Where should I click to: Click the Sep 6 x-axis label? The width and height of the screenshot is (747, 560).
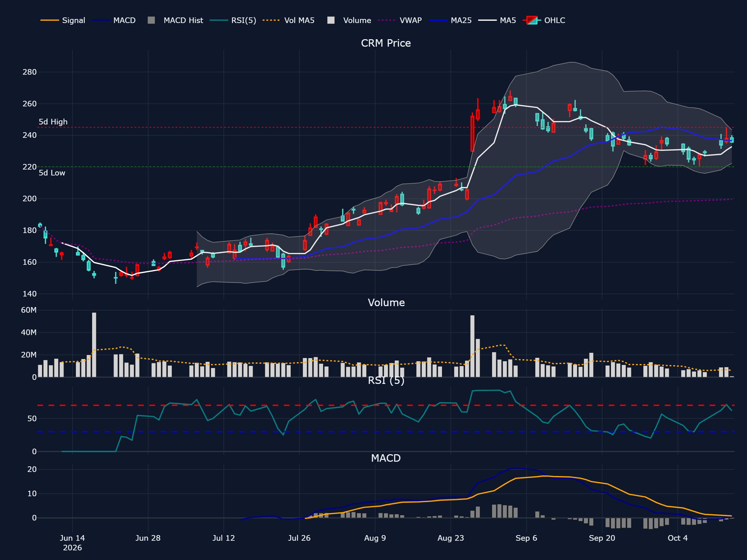click(526, 538)
